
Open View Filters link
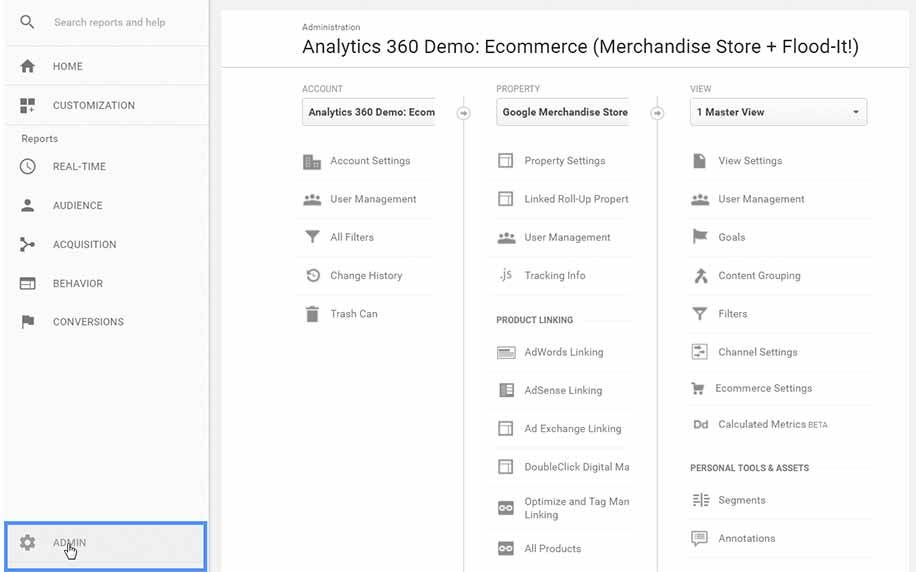[x=733, y=314]
